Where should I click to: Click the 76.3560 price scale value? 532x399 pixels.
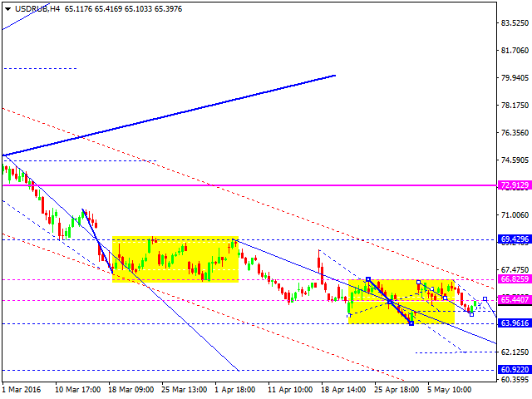[x=515, y=133]
